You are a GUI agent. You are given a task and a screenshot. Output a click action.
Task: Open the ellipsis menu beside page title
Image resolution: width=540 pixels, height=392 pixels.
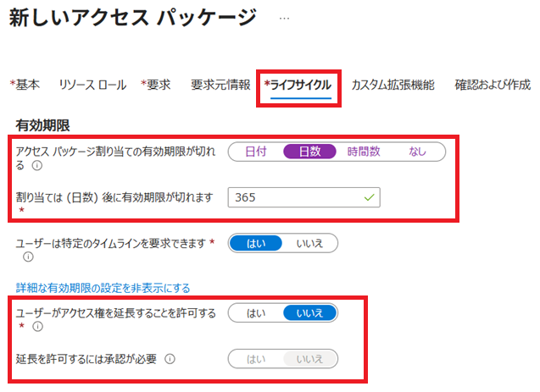point(284,18)
